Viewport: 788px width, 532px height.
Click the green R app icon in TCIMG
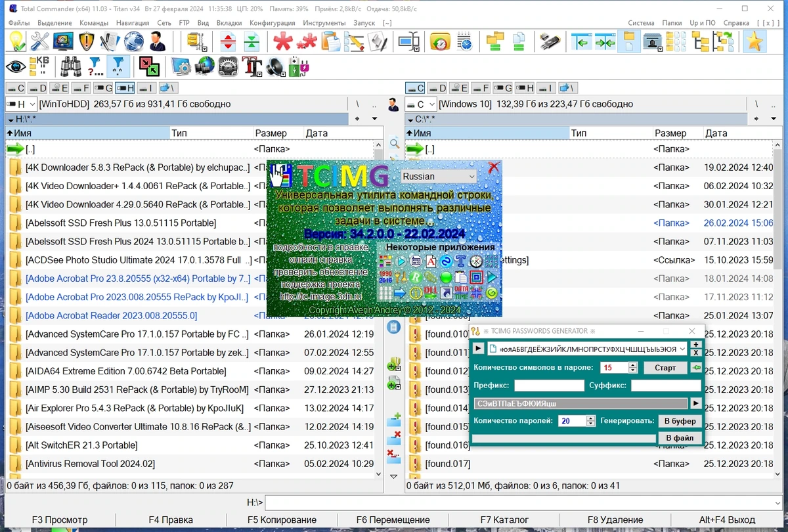click(416, 277)
